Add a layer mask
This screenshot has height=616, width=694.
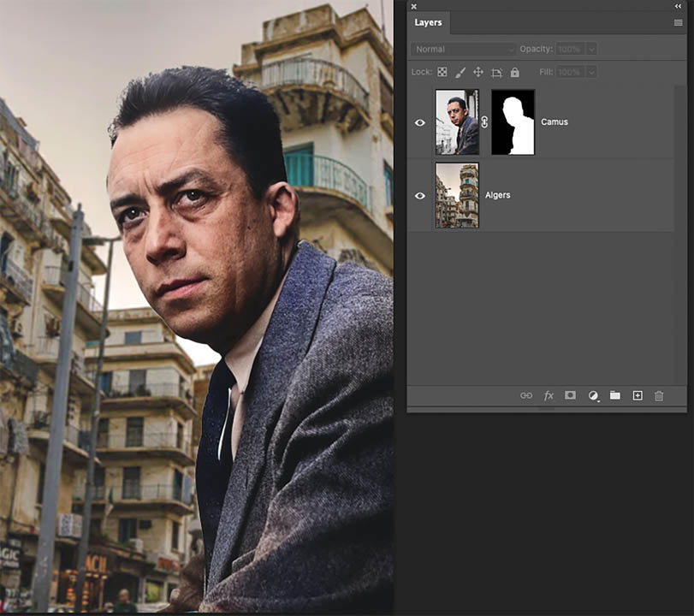(x=570, y=395)
